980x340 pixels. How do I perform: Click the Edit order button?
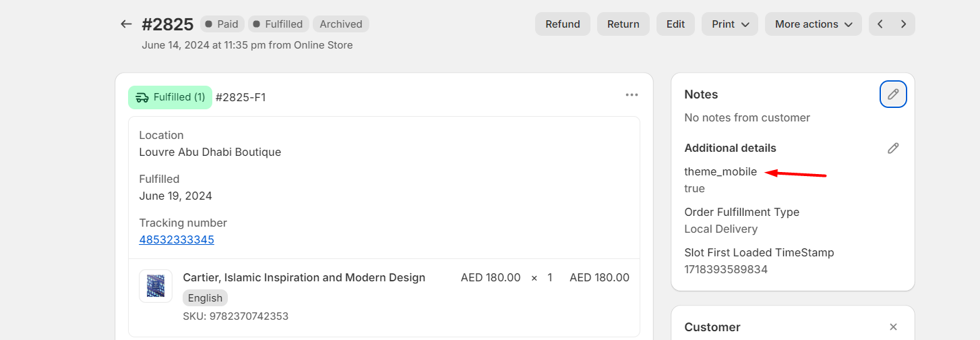point(675,24)
